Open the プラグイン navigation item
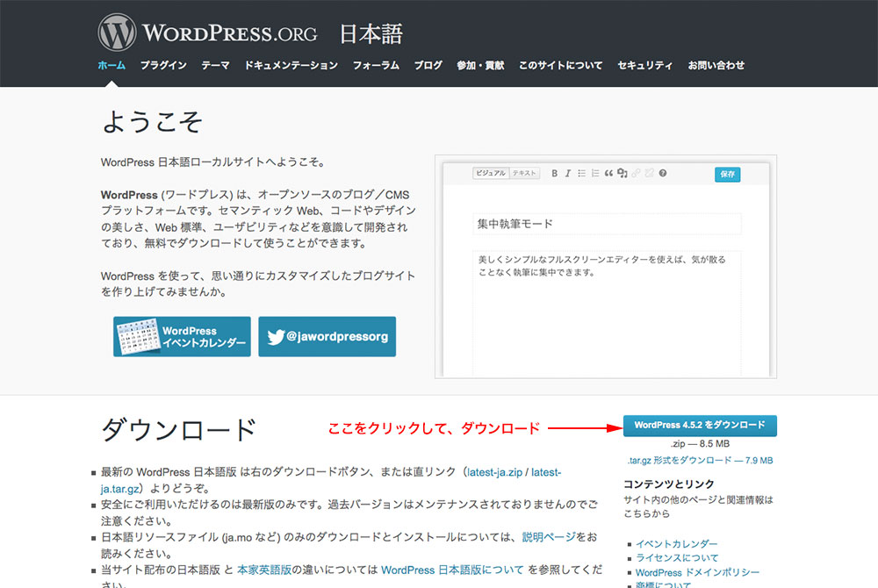Screen dimensions: 878x588 [x=163, y=66]
